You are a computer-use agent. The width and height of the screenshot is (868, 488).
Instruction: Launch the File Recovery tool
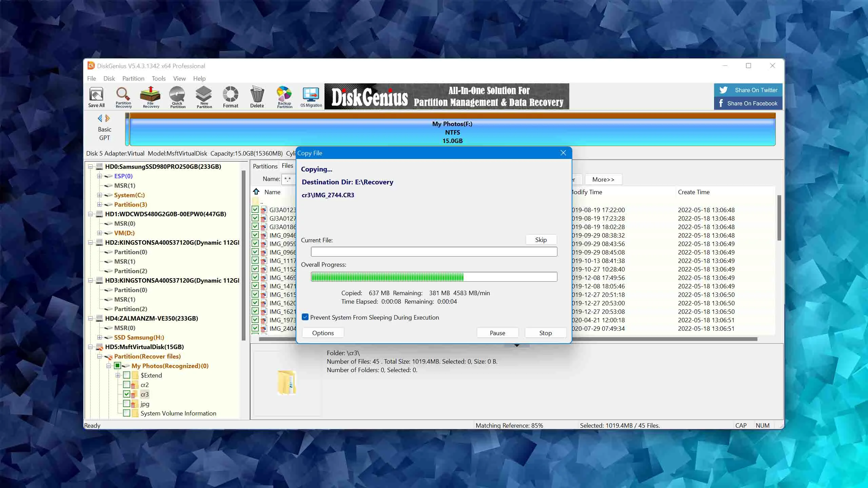[151, 97]
